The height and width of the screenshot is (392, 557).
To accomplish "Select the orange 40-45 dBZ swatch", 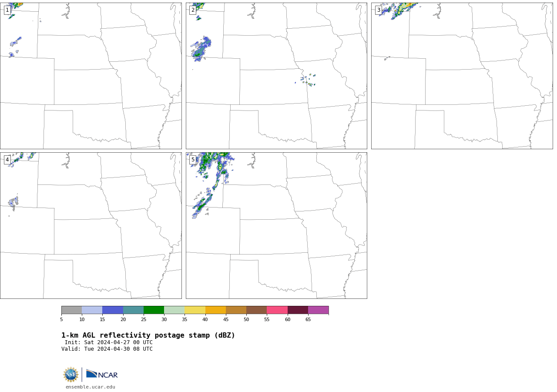I will (x=215, y=310).
